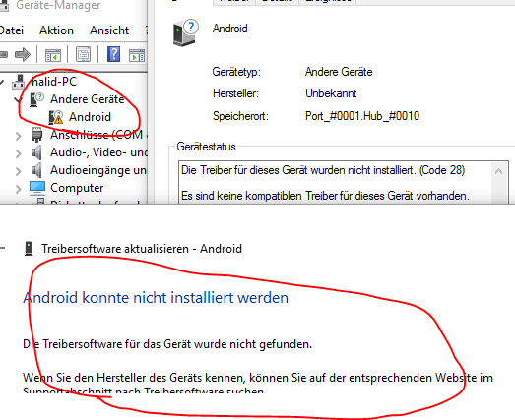Click scroll-up arrow in Gerätestatus box
This screenshot has width=515, height=420.
[x=498, y=171]
